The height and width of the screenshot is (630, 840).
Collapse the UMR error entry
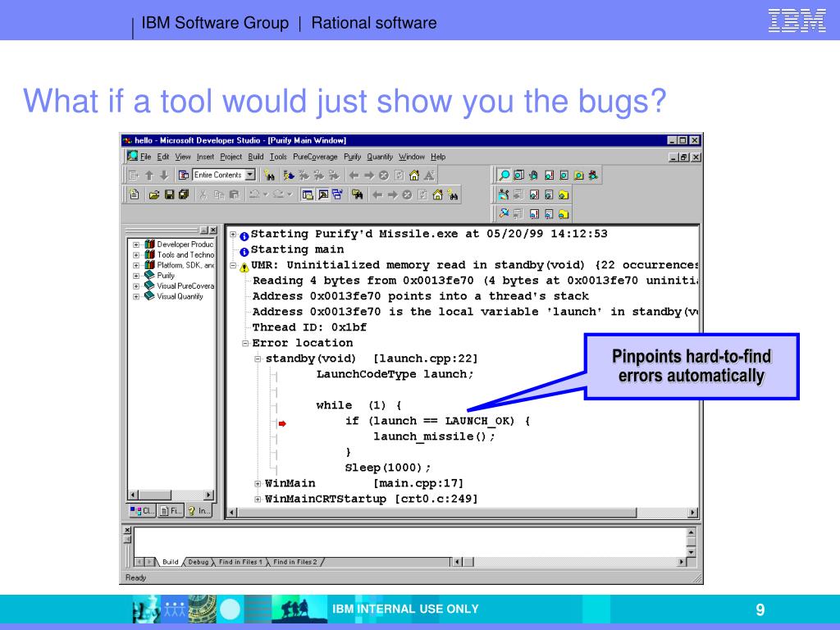click(233, 265)
